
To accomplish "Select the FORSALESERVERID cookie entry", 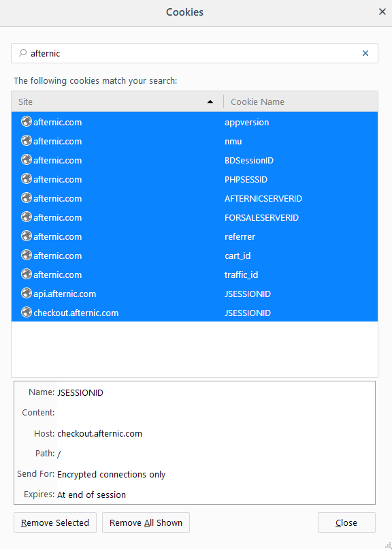I will [x=195, y=217].
